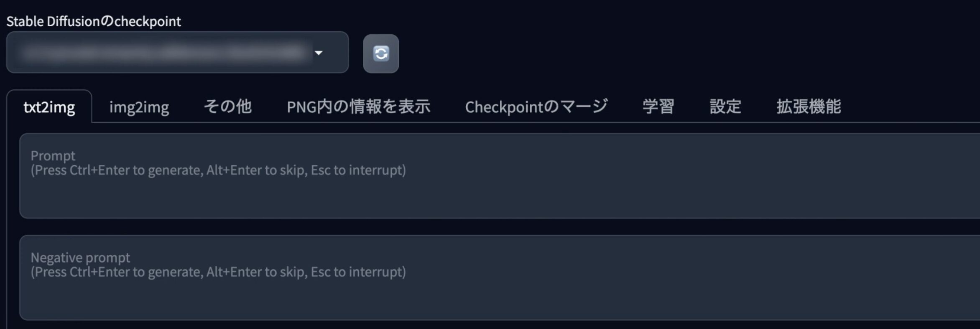Open the 設定 tab

tap(725, 106)
